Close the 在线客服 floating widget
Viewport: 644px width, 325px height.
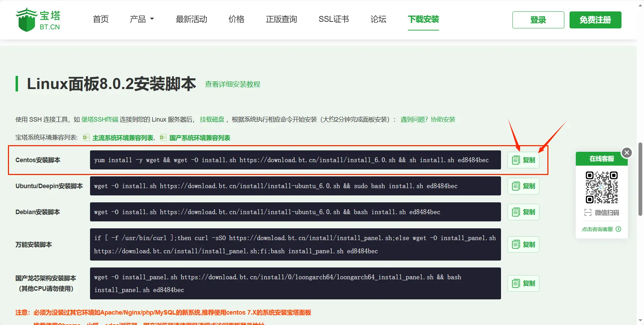tap(626, 153)
